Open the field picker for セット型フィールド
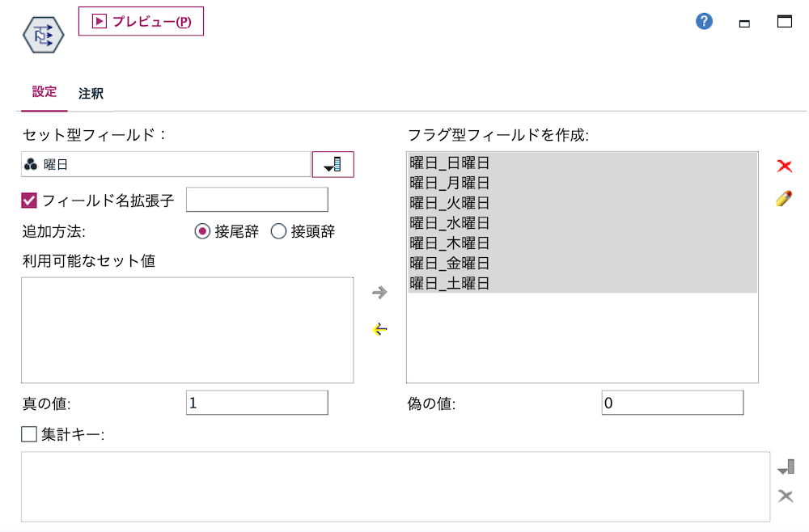This screenshot has width=809, height=532. pyautogui.click(x=333, y=163)
